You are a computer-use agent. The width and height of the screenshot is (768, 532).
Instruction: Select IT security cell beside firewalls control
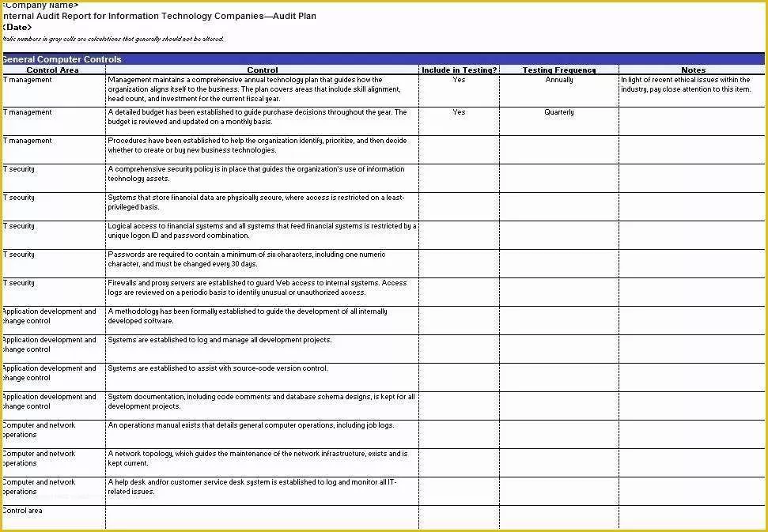click(54, 292)
